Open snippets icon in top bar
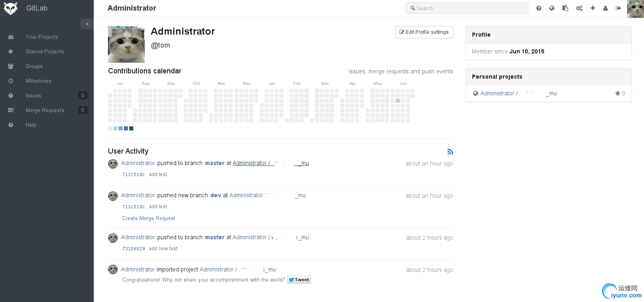The height and width of the screenshot is (302, 644). coord(565,8)
